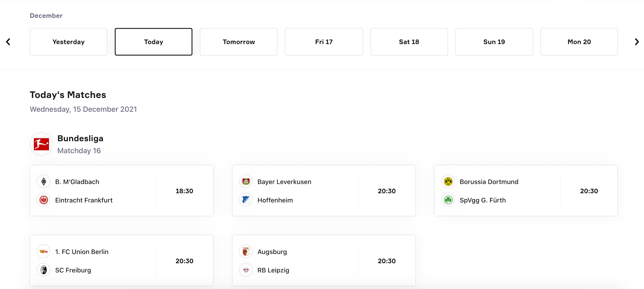Screen dimensions: 644x289
Task: Open SC Freiburg team name
Action: pyautogui.click(x=73, y=270)
